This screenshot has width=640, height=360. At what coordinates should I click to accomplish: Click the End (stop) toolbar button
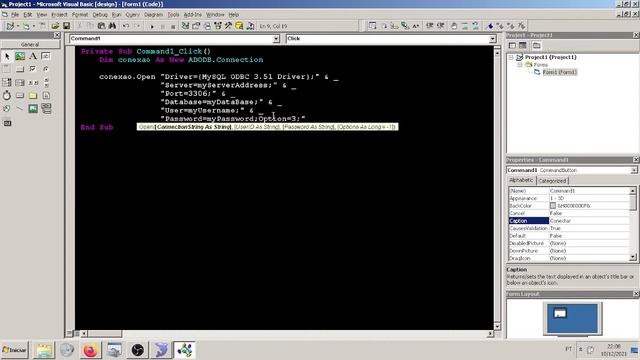(x=173, y=26)
